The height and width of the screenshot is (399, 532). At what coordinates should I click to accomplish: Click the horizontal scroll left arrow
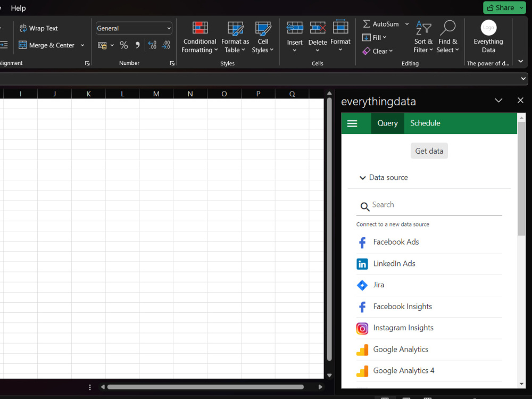[103, 387]
